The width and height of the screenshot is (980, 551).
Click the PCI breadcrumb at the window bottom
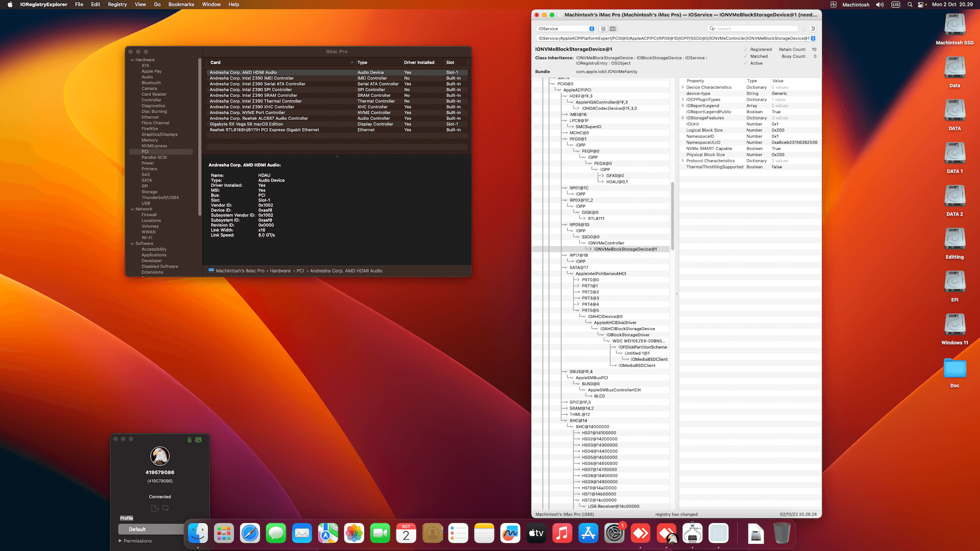300,270
